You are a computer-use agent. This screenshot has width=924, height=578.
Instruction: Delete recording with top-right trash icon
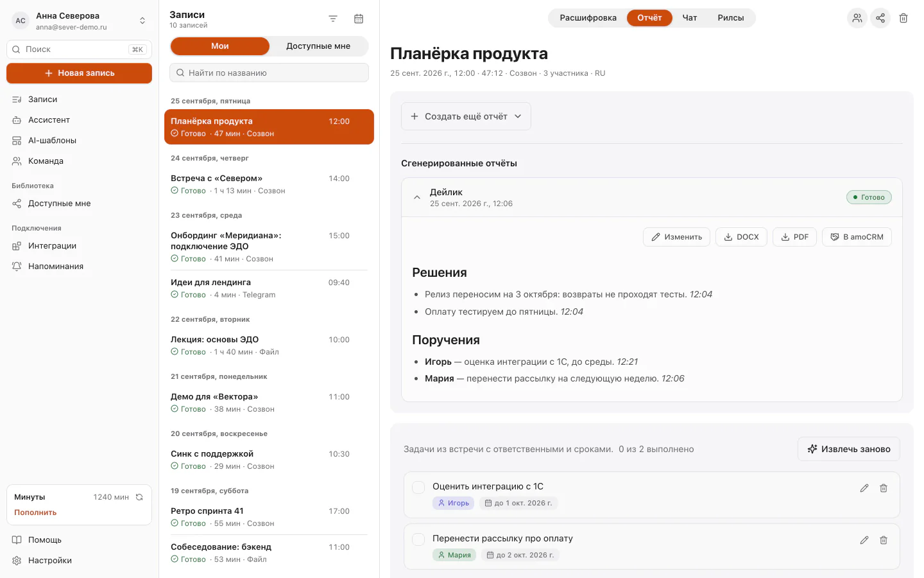click(903, 18)
